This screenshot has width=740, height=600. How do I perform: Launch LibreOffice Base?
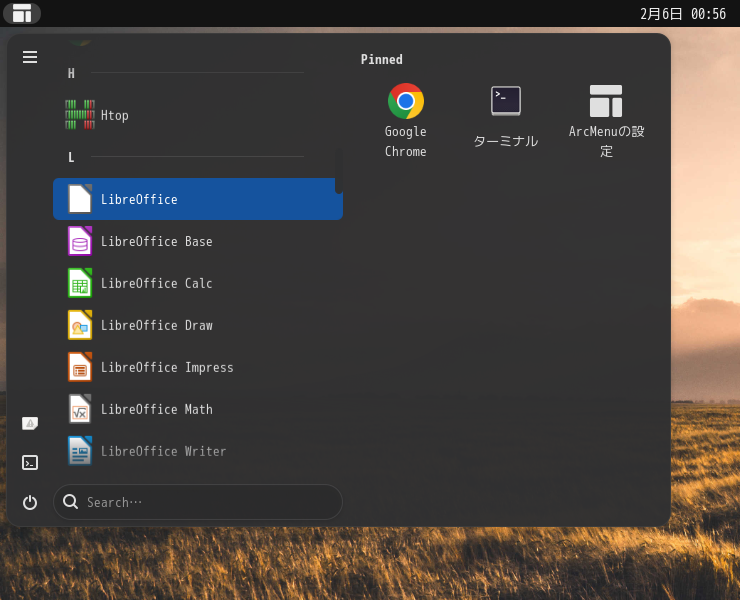pyautogui.click(x=198, y=241)
